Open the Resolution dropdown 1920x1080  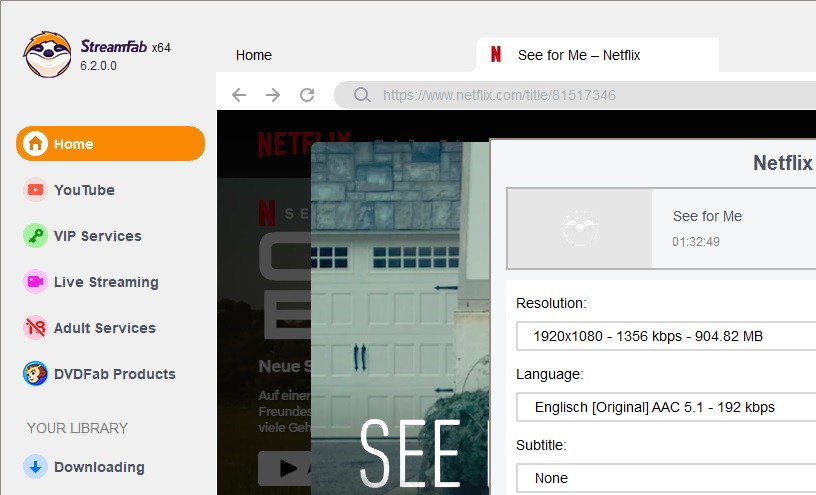tap(666, 336)
